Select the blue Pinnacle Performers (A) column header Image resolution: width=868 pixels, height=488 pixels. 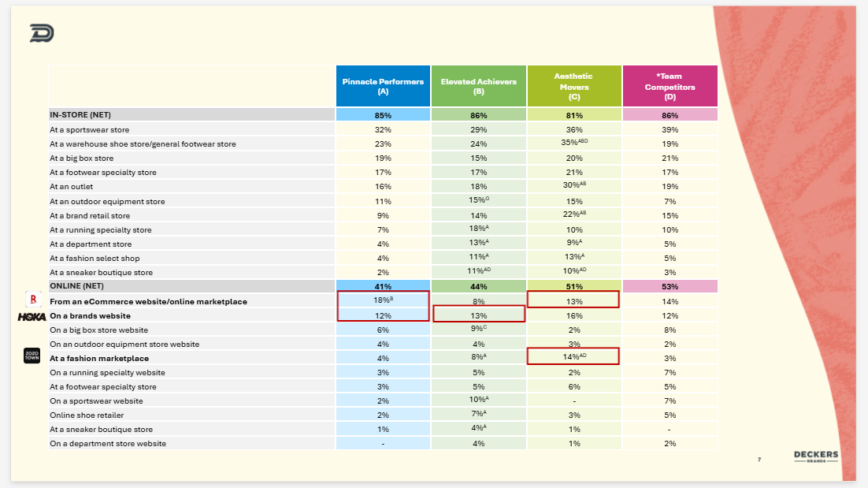[x=383, y=86]
